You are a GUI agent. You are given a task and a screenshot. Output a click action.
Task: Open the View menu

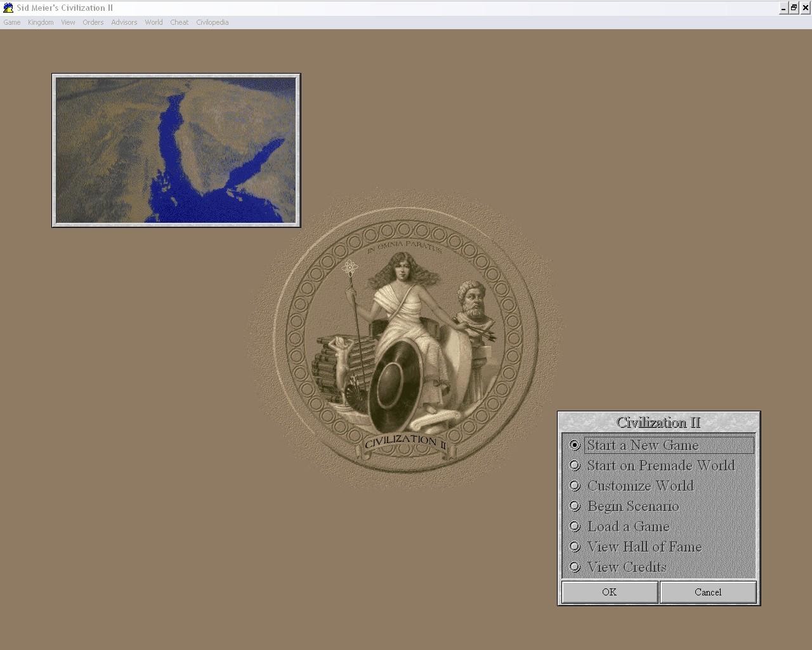pos(68,22)
